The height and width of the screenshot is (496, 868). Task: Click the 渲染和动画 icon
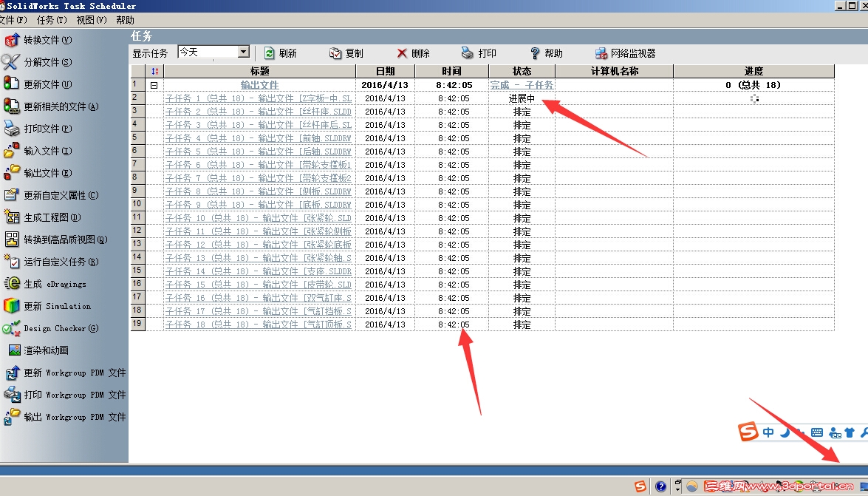coord(14,350)
